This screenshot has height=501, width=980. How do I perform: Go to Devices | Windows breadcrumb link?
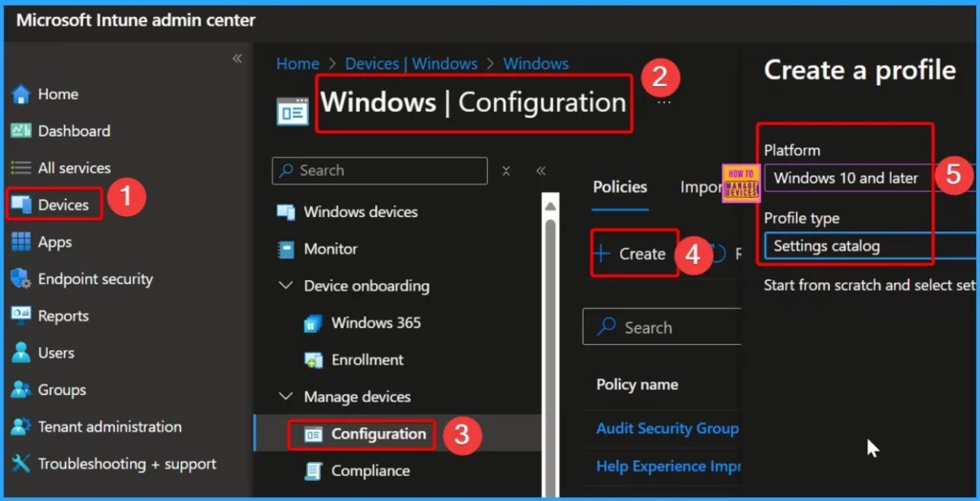[x=412, y=64]
